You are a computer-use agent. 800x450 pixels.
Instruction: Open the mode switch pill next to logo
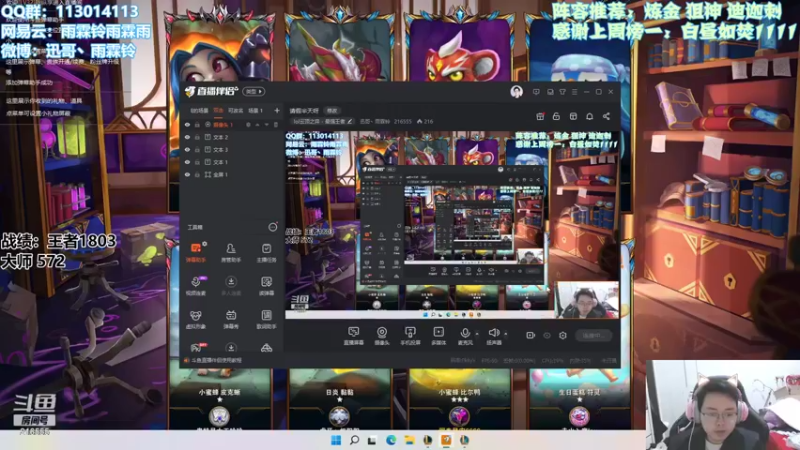click(254, 92)
